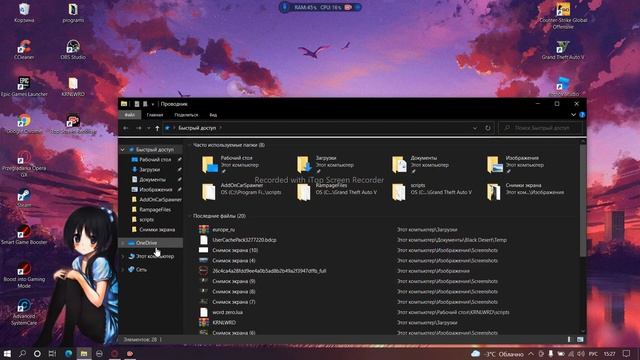Click the Быстрый доступ address bar breadcrumb
The width and height of the screenshot is (640, 360).
[x=197, y=128]
